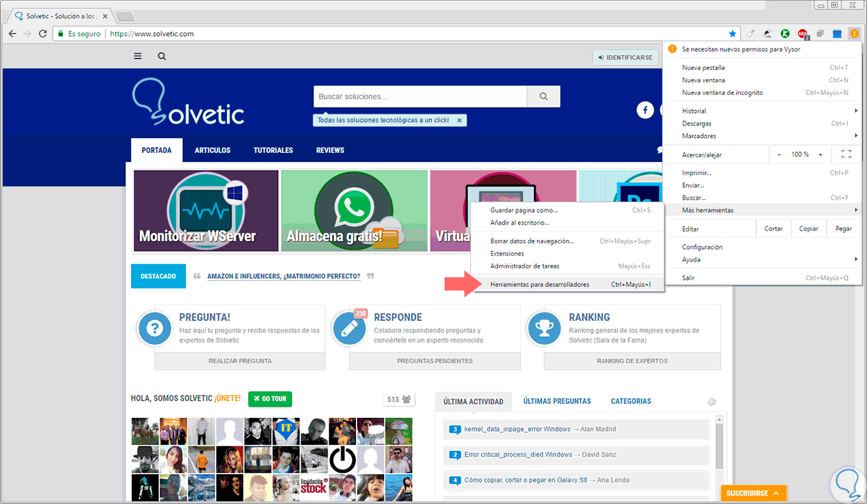Open Configuración in Chrome menu
Image resolution: width=867 pixels, height=504 pixels.
(x=764, y=247)
